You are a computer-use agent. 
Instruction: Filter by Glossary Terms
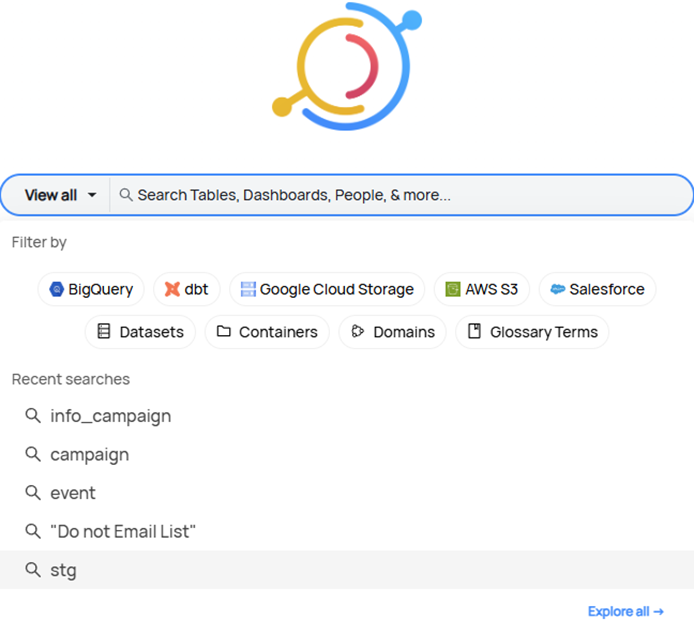coord(532,332)
